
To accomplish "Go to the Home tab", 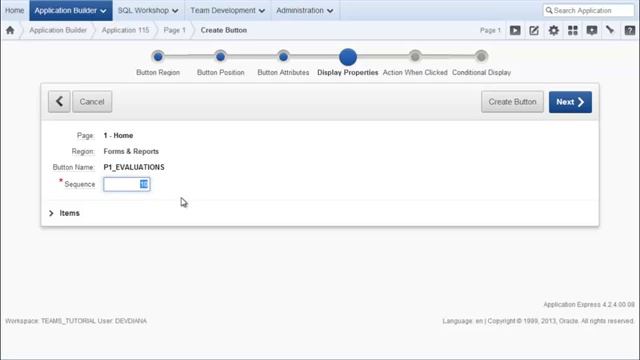I will tap(14, 10).
